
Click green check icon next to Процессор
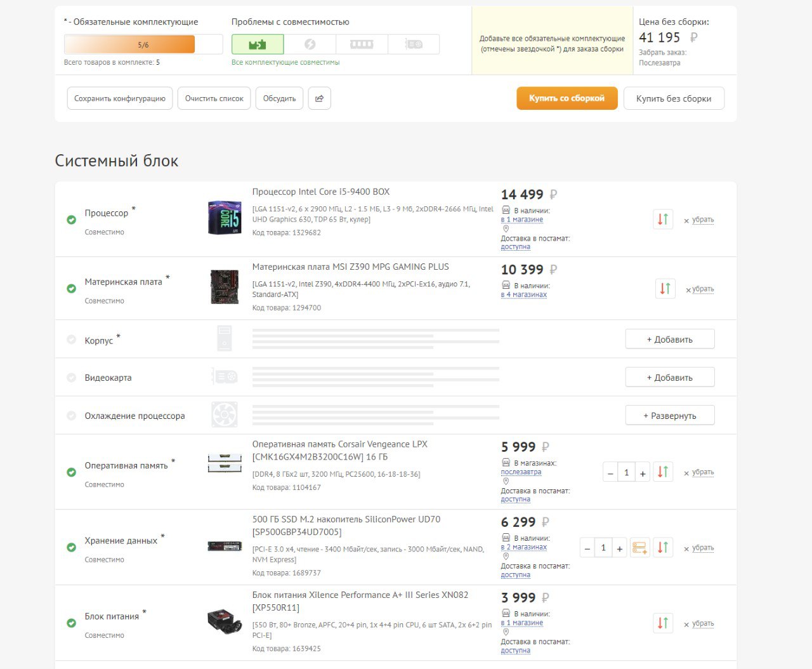pyautogui.click(x=72, y=220)
